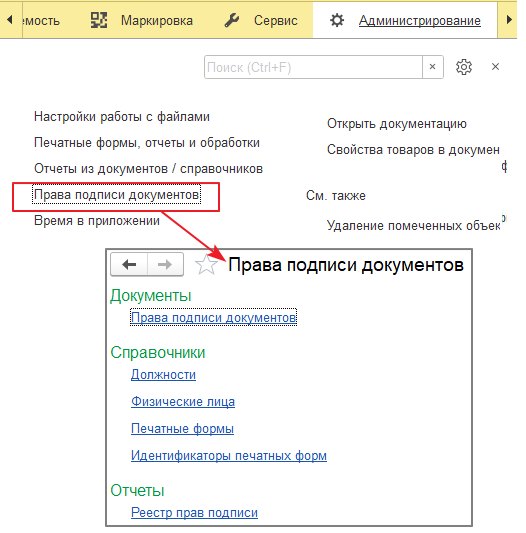526x533 pixels.
Task: Close the Администрирование menu panel
Action: tap(495, 67)
